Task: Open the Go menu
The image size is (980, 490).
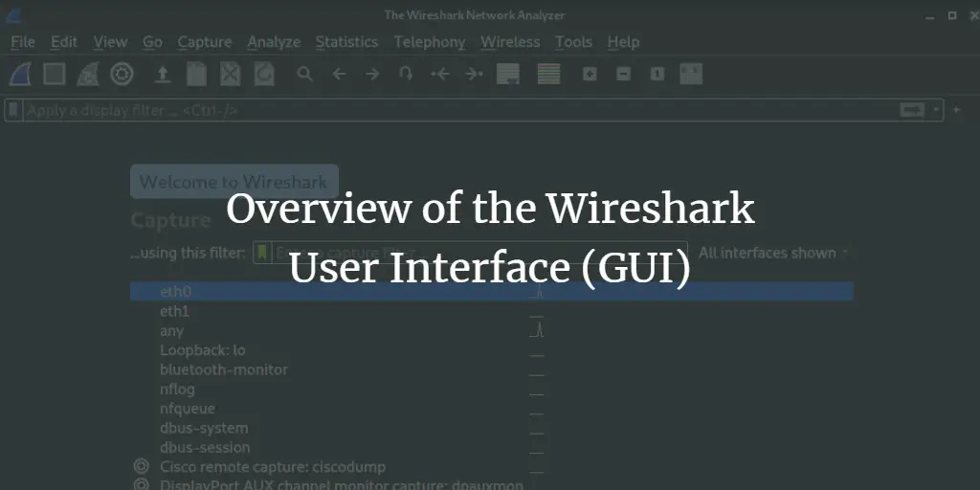Action: click(152, 42)
